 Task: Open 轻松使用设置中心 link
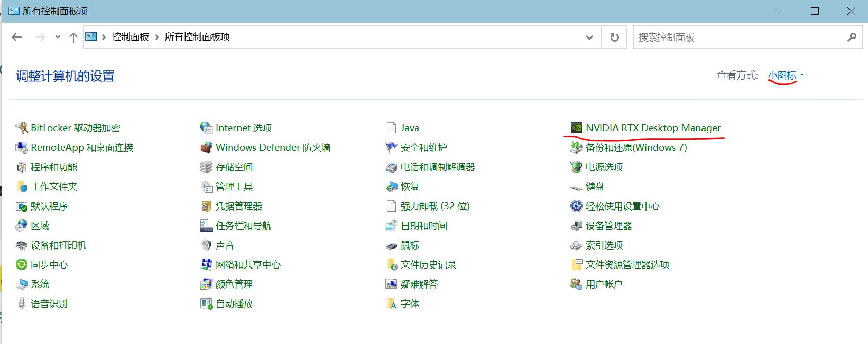point(623,206)
